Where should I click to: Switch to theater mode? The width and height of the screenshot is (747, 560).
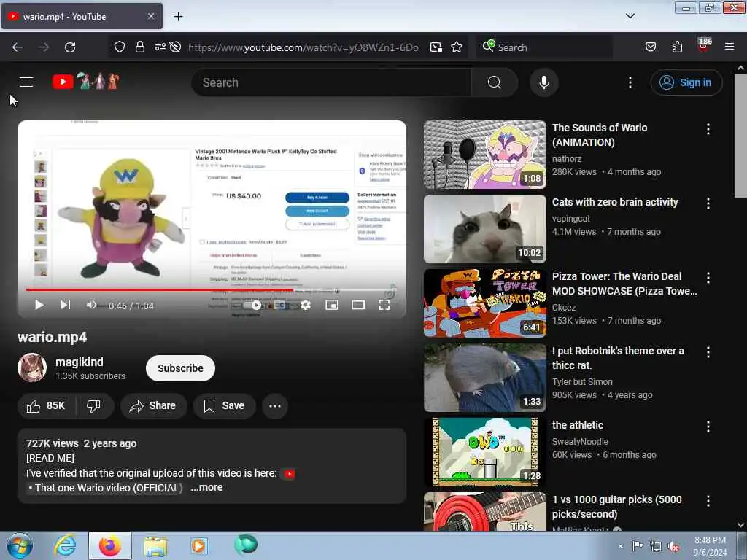click(357, 305)
